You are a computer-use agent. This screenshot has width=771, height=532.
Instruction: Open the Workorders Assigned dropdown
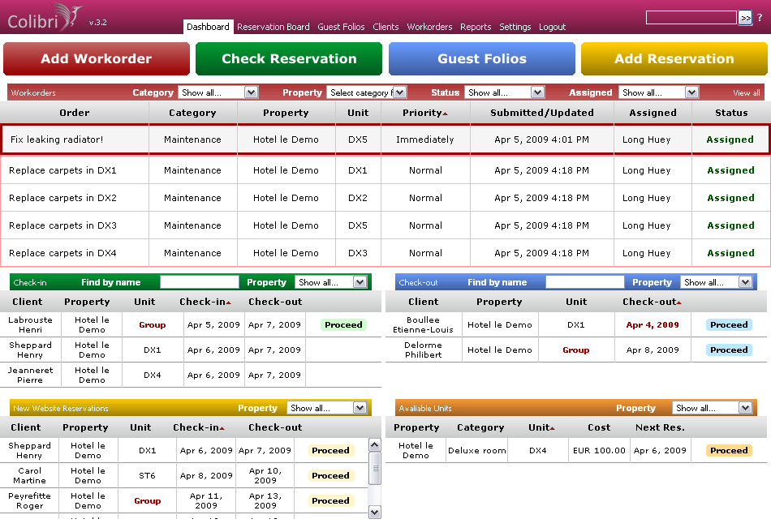[x=659, y=92]
